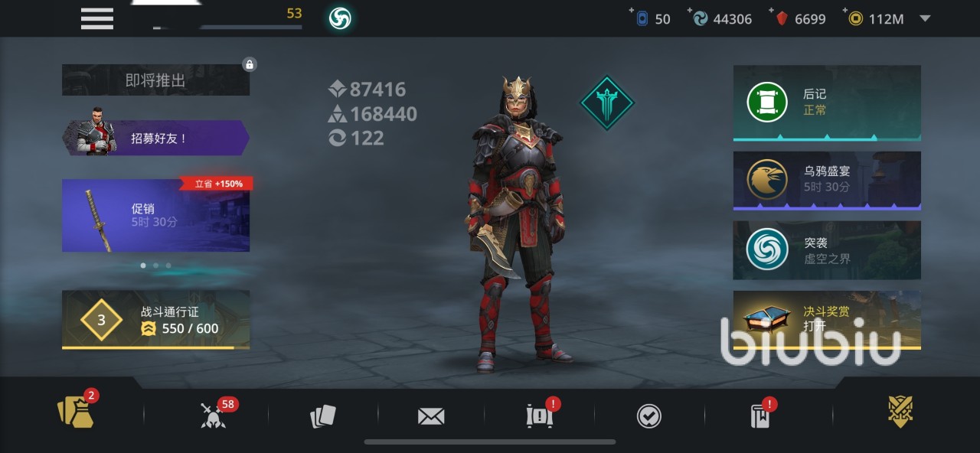The height and width of the screenshot is (453, 980).
Task: Tap the swirl void icon in top bar
Action: (340, 18)
